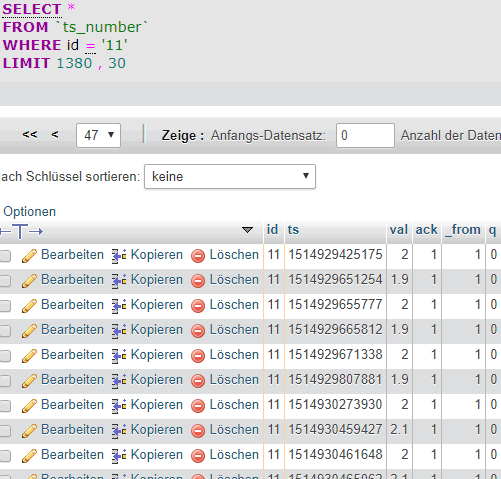Click copy icon for row 1514929651254
The image size is (501, 479).
(119, 281)
